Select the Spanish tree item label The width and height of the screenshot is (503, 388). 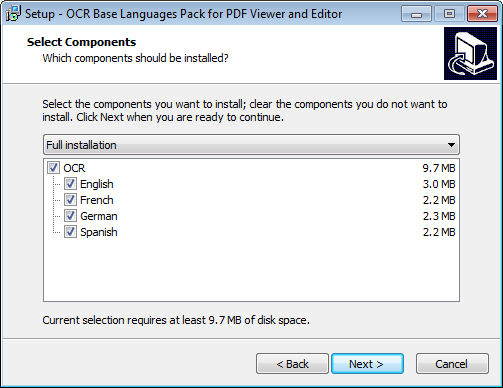(x=99, y=232)
